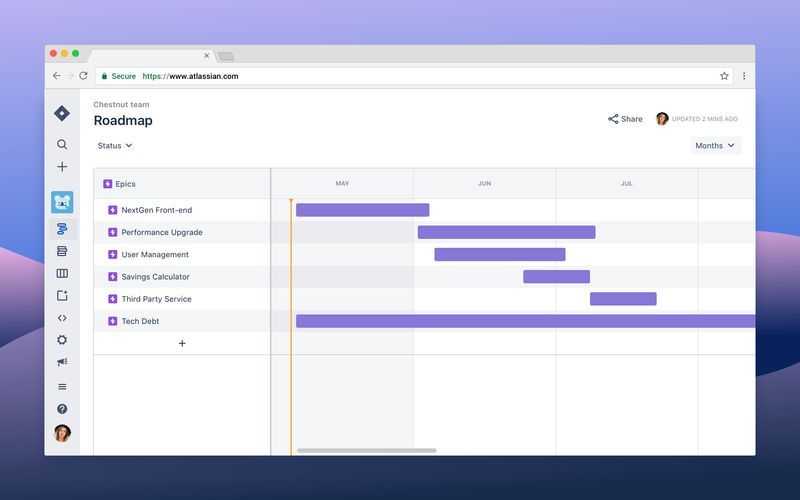Viewport: 800px width, 500px height.
Task: Click the Savings Calculator timeline bar
Action: click(x=556, y=277)
